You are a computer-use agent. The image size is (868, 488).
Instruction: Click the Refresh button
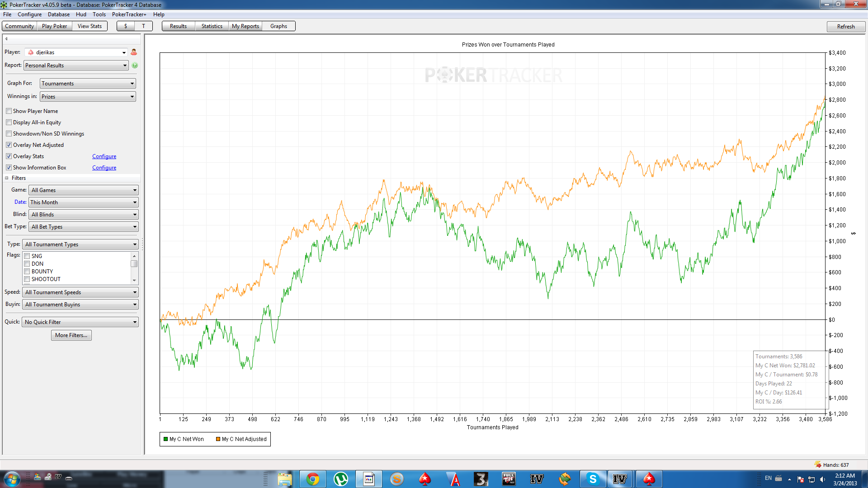tap(845, 27)
